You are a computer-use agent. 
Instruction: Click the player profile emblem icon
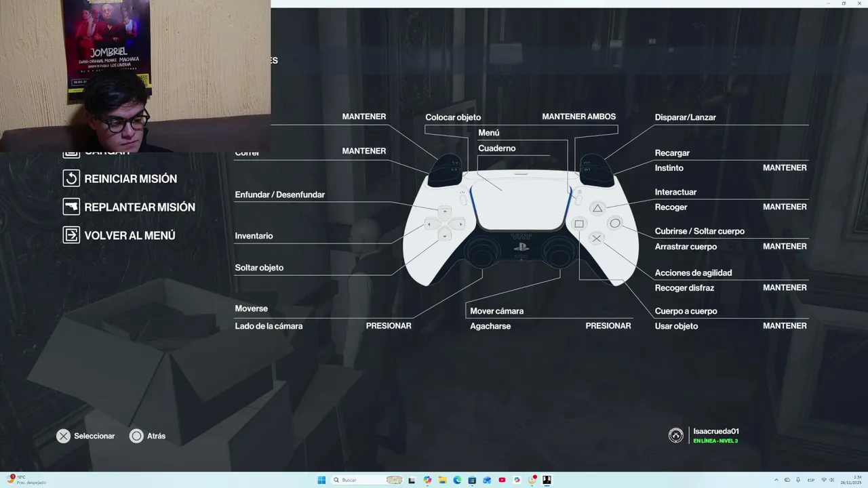coord(675,436)
